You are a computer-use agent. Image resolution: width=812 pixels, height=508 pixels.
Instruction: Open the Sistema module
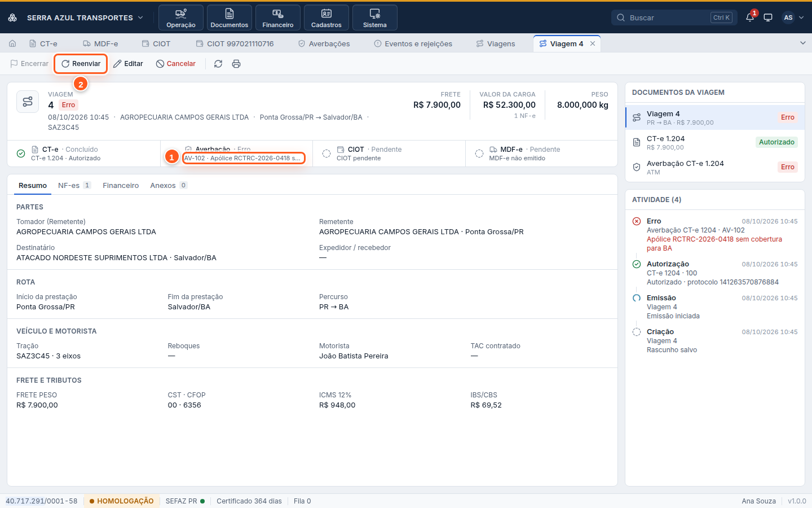click(x=375, y=17)
